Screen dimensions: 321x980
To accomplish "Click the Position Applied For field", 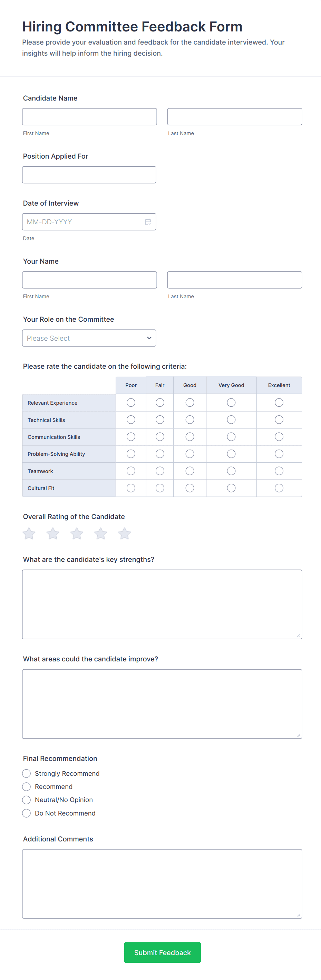I will (x=89, y=175).
